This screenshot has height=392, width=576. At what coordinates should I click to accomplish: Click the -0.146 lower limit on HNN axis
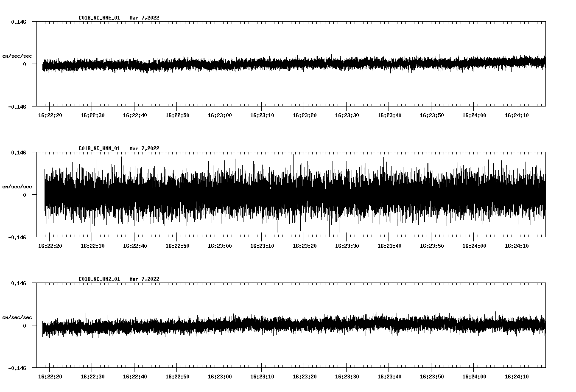17,238
